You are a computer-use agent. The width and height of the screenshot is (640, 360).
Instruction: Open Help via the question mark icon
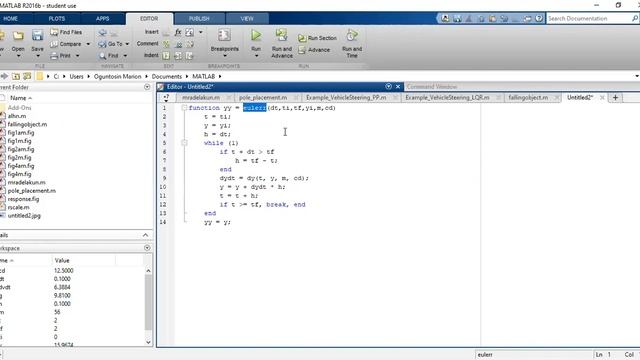point(539,18)
